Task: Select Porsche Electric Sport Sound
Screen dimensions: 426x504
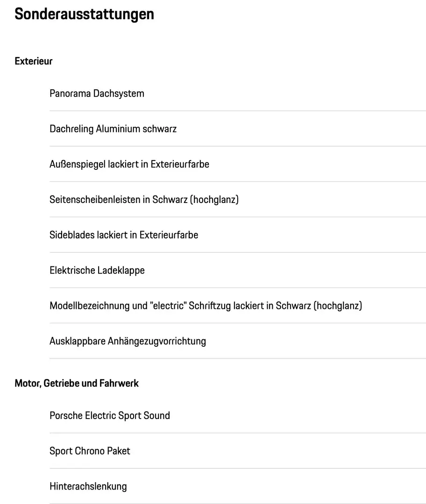Action: coord(110,415)
